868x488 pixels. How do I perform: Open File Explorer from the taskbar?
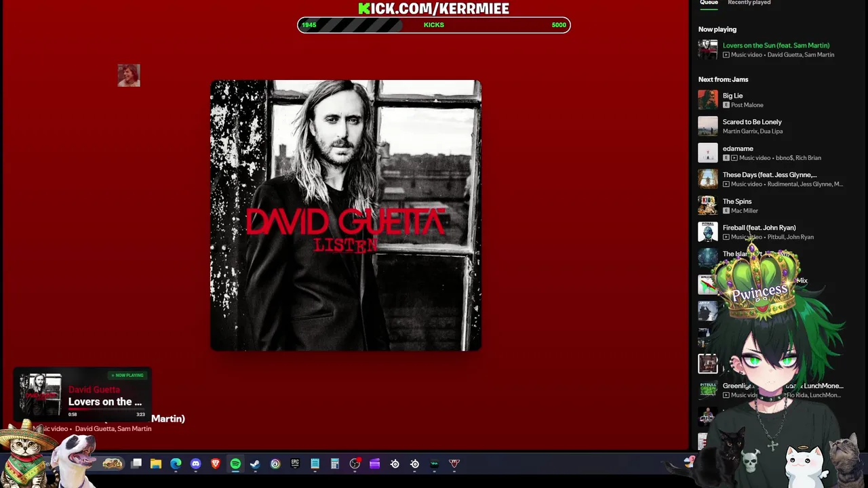pyautogui.click(x=156, y=464)
